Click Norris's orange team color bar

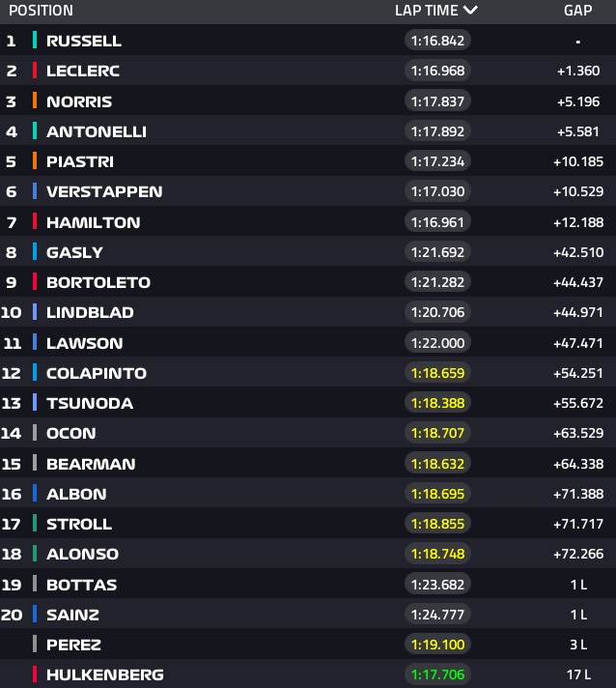click(35, 100)
